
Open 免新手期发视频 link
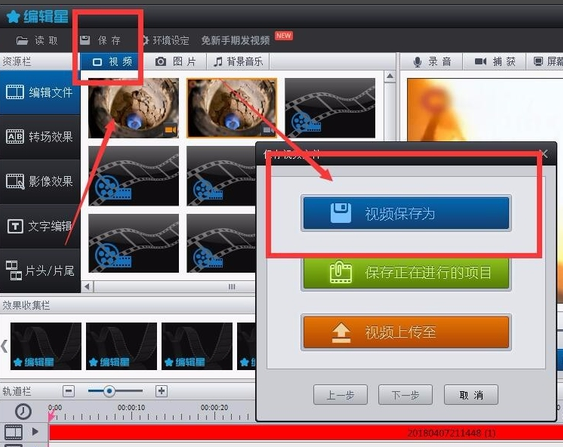pos(236,41)
